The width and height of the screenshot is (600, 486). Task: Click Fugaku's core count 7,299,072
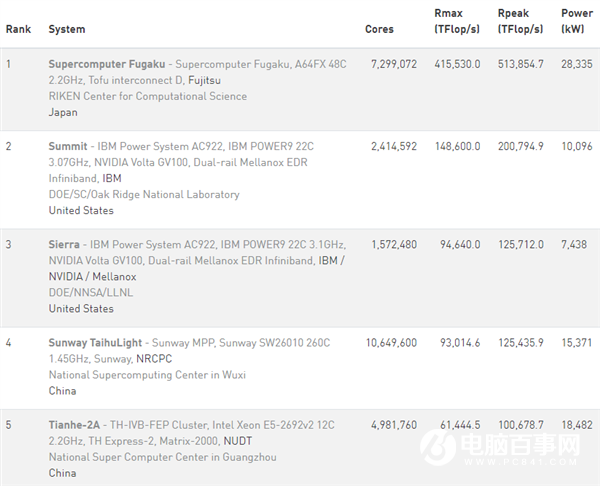point(392,64)
